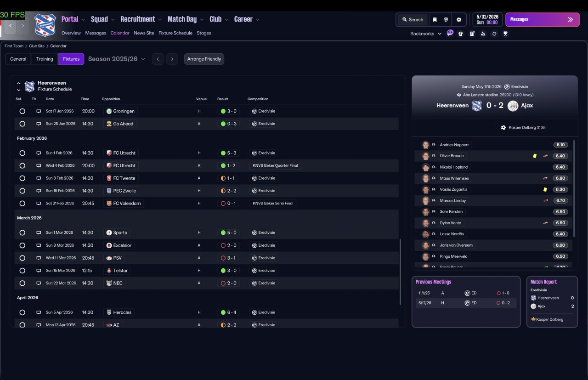Click Dylan Vente's substitution arrows icon
Image resolution: width=588 pixels, height=380 pixels.
545,223
